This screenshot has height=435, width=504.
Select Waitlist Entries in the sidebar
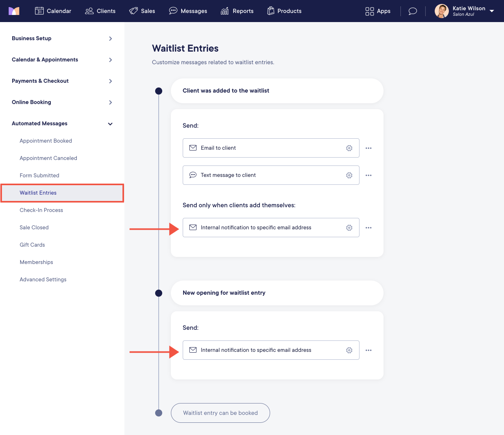click(38, 193)
